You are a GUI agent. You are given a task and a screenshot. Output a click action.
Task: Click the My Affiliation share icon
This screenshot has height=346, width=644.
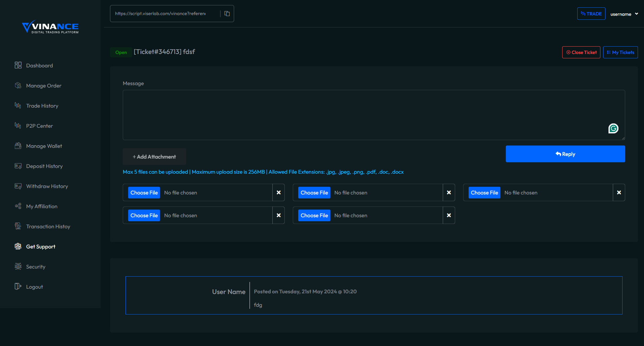(x=18, y=206)
